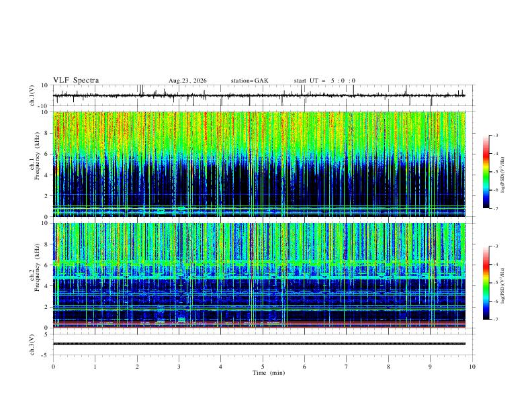The height and width of the screenshot is (411, 532).
Task: Click the 0 minute tick on time axis
Action: [53, 367]
